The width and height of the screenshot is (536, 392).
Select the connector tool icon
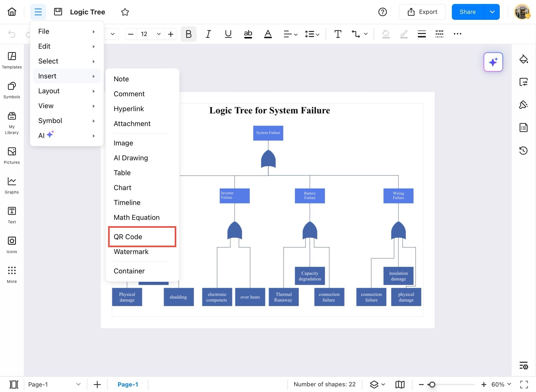356,34
